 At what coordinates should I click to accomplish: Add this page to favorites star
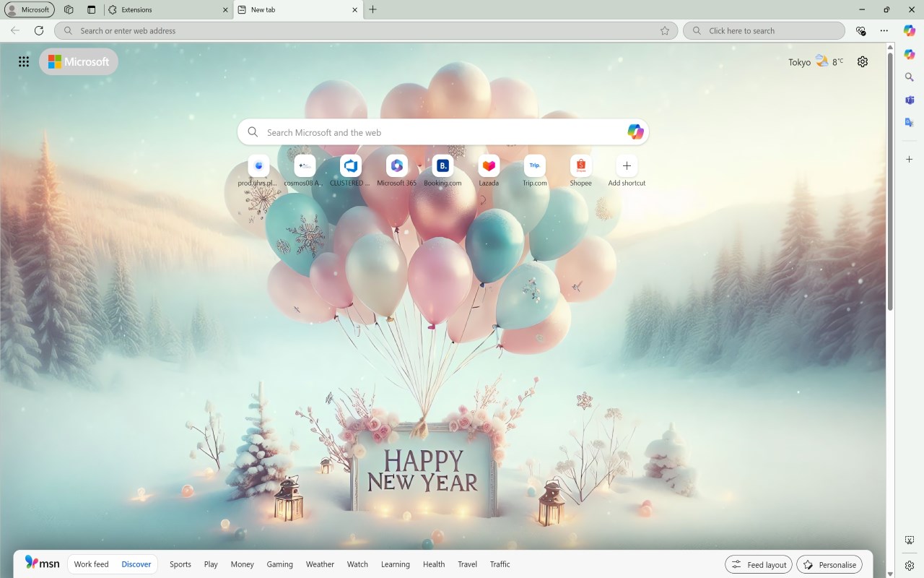point(665,30)
